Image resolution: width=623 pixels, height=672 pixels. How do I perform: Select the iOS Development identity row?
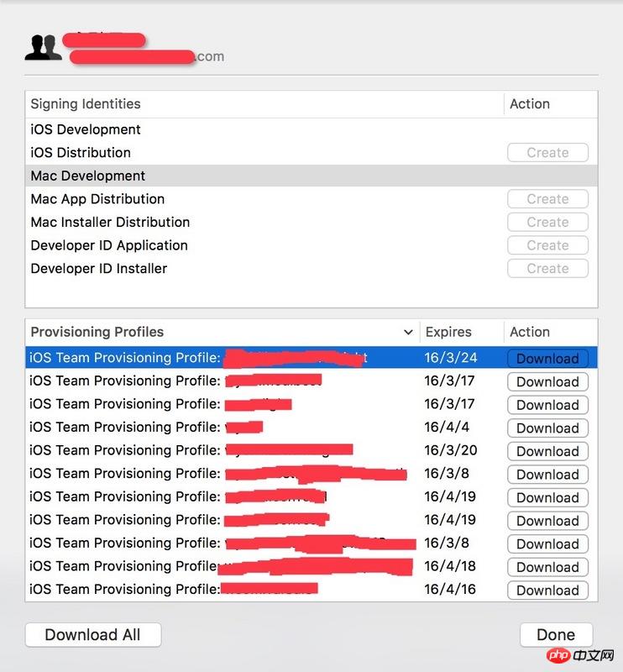[x=86, y=129]
